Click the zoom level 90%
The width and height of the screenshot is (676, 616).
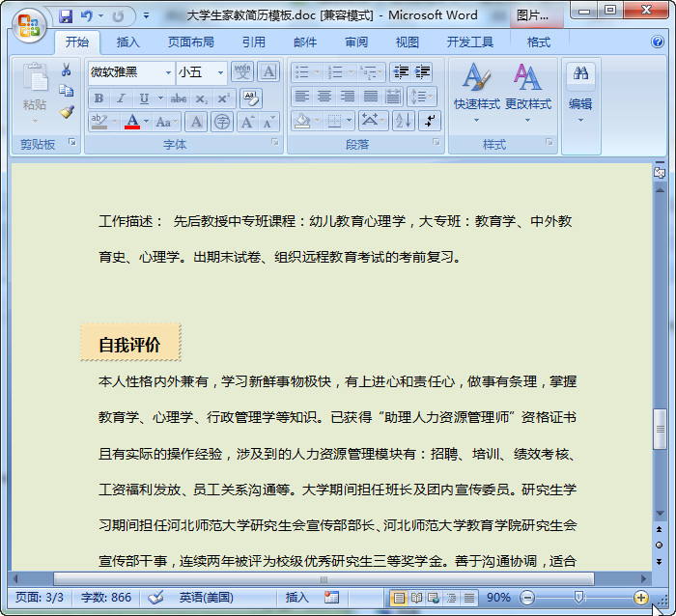tap(498, 598)
